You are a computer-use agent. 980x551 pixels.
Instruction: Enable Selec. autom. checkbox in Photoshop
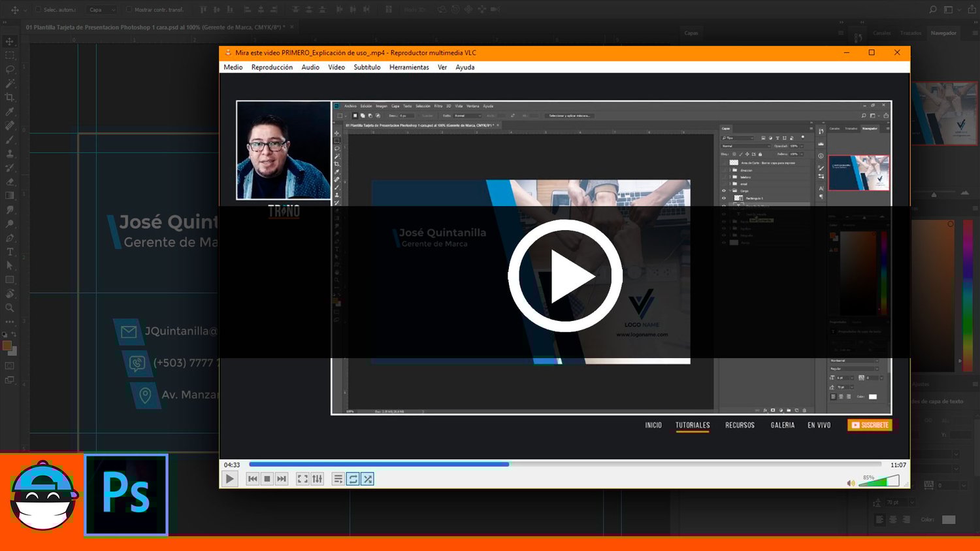point(38,10)
